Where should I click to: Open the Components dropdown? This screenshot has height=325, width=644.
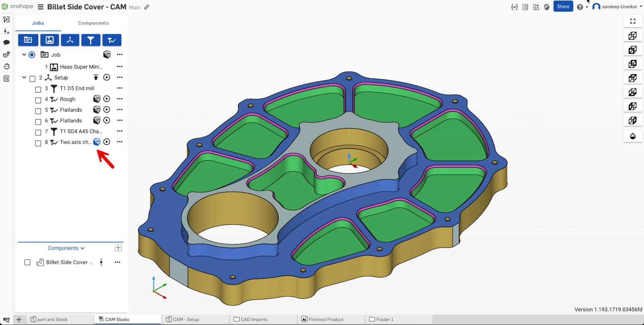[x=66, y=248]
